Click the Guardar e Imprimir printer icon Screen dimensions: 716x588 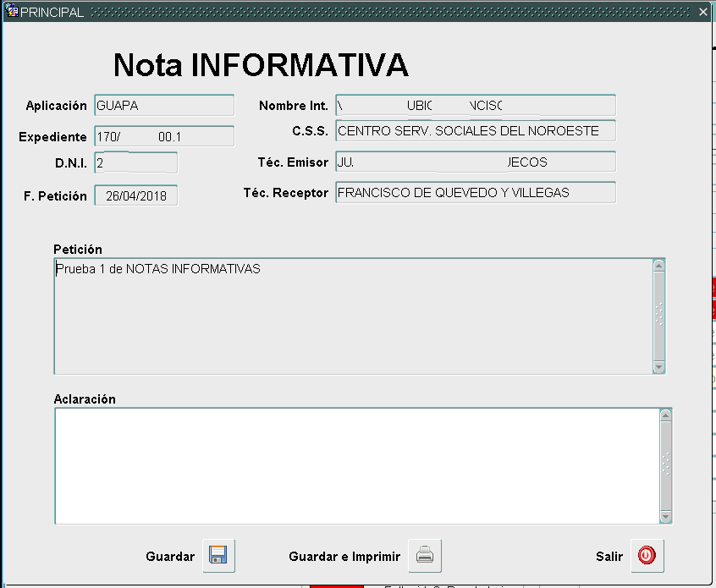424,556
